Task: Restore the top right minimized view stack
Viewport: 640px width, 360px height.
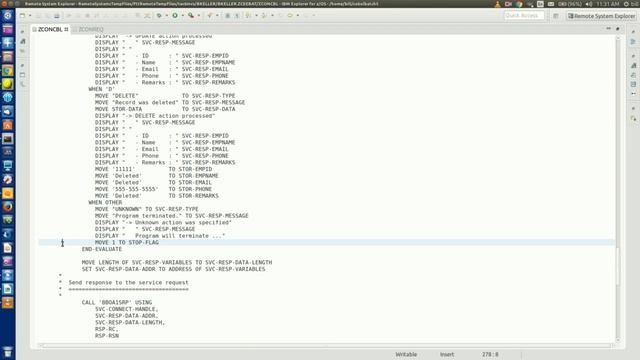Action: click(x=633, y=31)
